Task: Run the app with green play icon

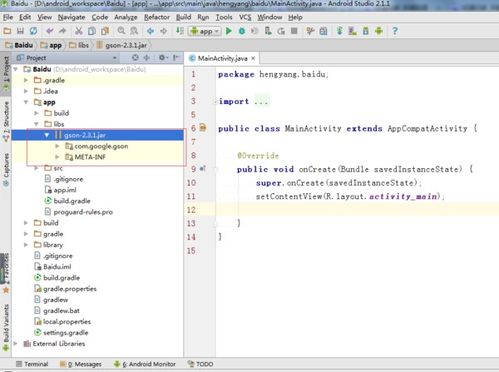Action: pos(229,31)
